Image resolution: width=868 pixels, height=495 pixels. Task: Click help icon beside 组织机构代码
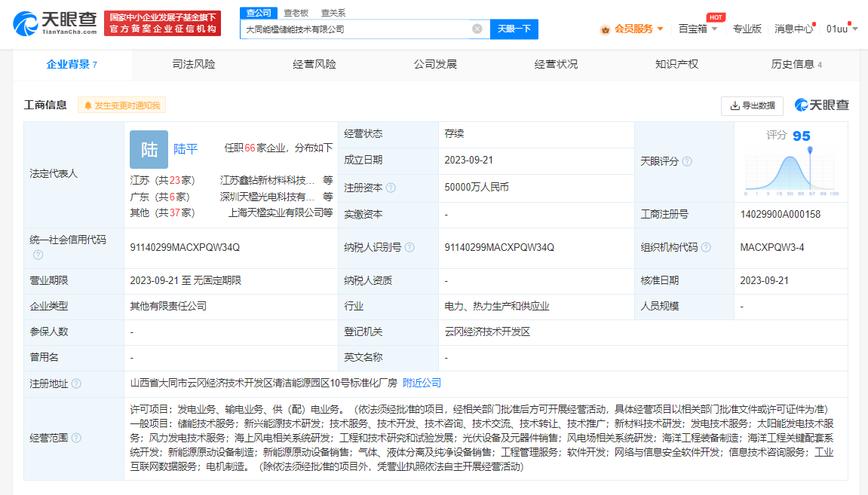(x=704, y=247)
